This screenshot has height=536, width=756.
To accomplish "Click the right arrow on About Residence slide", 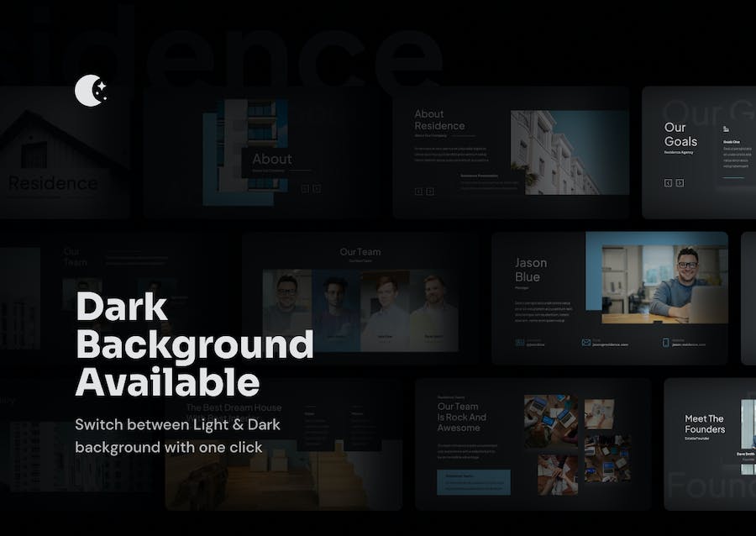I will pos(430,192).
